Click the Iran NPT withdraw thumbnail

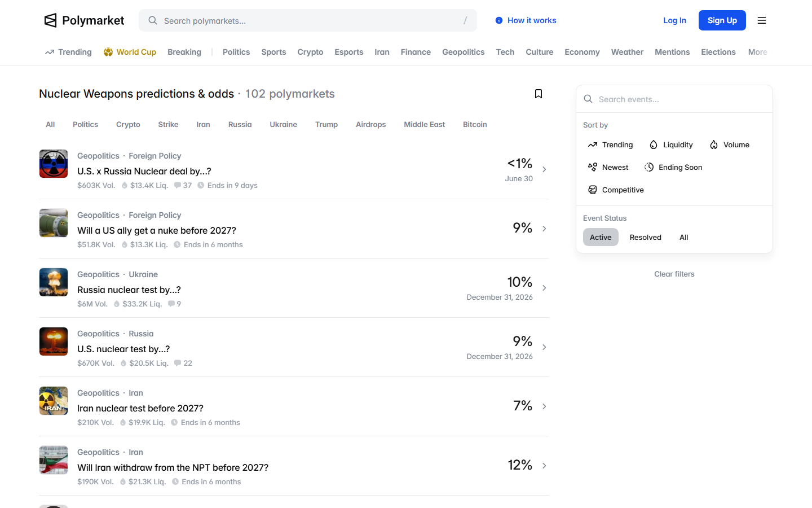54,460
